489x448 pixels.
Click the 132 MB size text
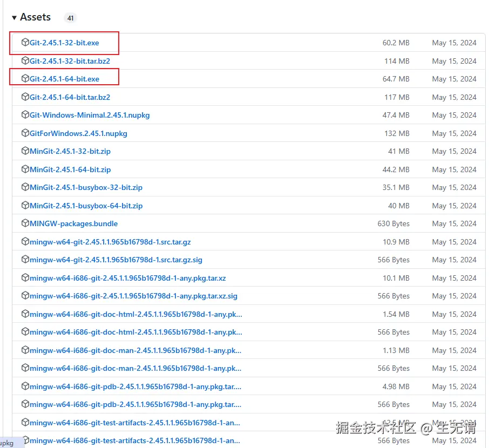[x=397, y=133]
